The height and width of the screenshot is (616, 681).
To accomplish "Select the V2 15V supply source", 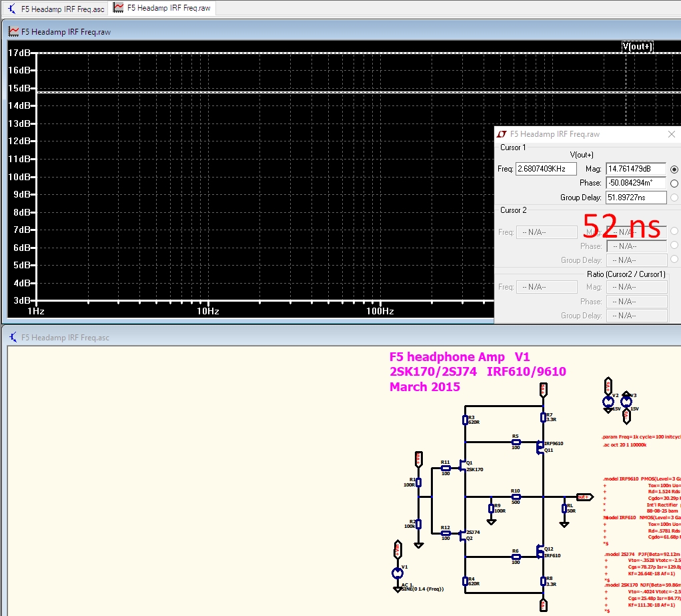I will pos(608,402).
